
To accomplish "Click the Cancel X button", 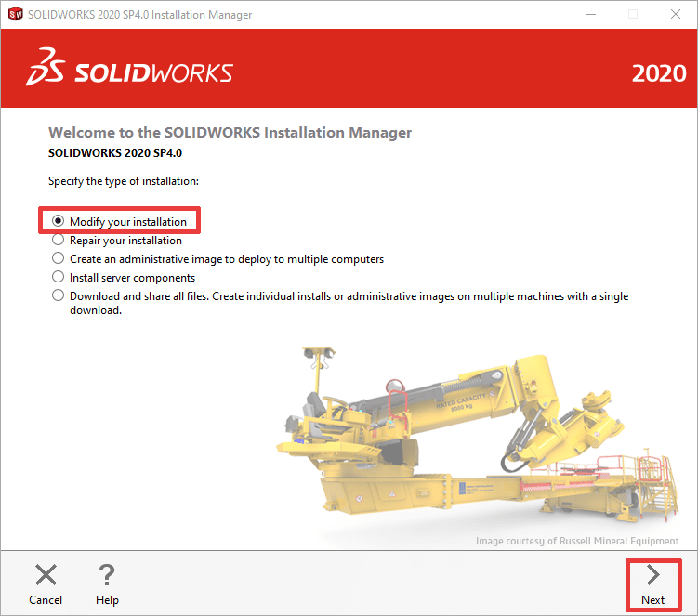I will (46, 584).
